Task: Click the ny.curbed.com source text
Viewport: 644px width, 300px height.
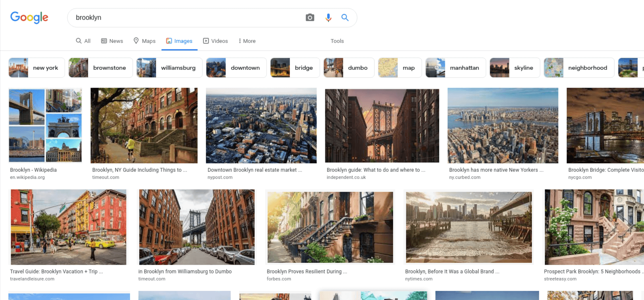Action: (x=464, y=177)
